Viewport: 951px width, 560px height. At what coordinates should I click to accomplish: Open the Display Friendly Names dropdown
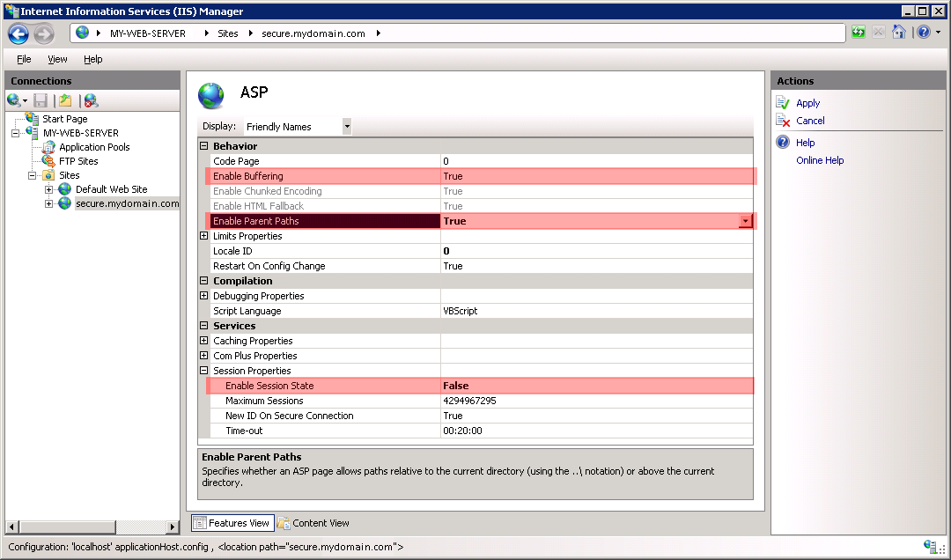346,127
